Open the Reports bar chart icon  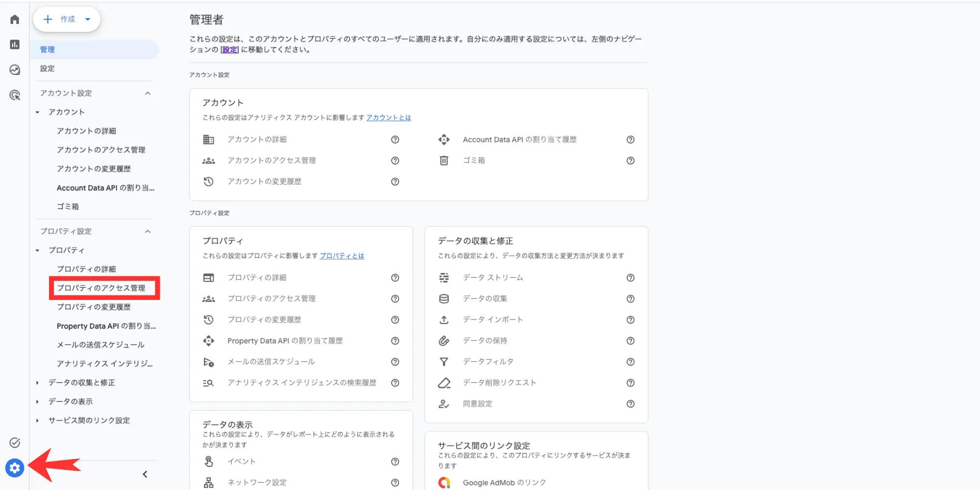point(15,45)
